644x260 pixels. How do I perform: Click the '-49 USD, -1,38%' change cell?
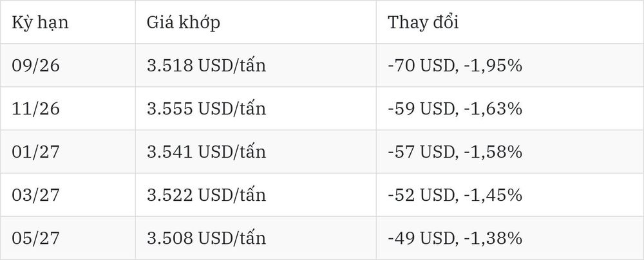(x=509, y=238)
